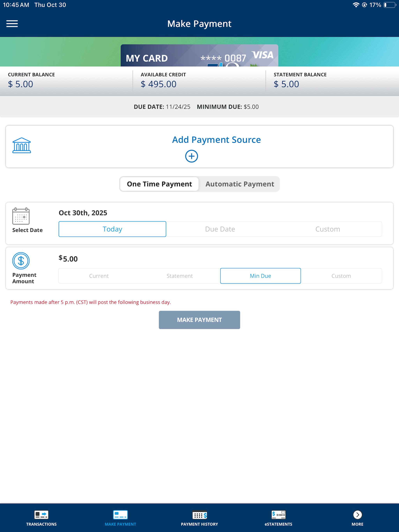This screenshot has height=532, width=399.
Task: Tap the $5.00 payment amount text
Action: [68, 259]
